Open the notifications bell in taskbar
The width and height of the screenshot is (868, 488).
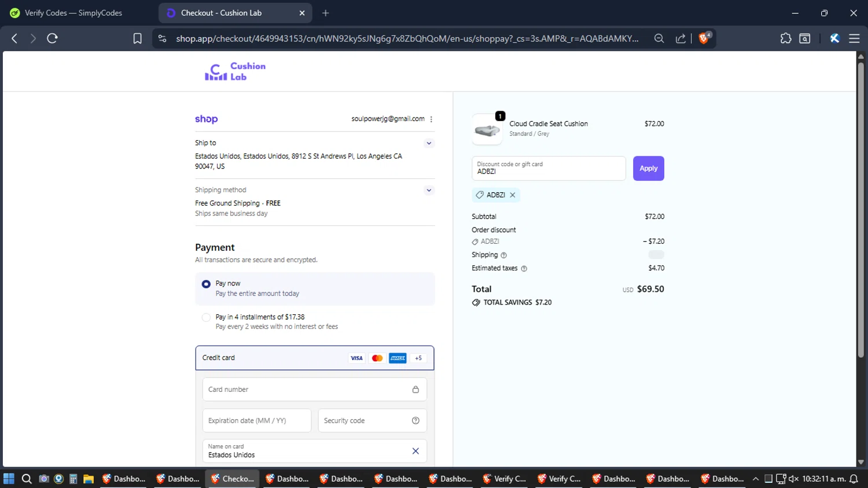854,479
